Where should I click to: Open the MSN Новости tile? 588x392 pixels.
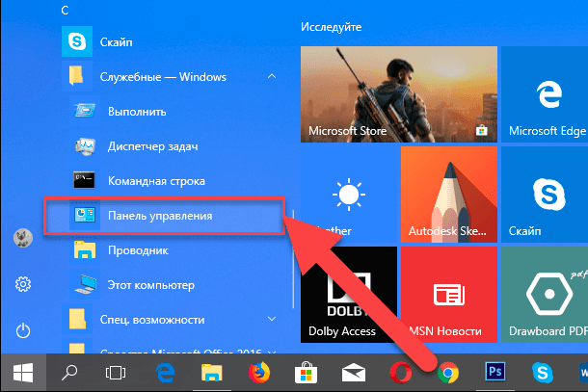[449, 295]
